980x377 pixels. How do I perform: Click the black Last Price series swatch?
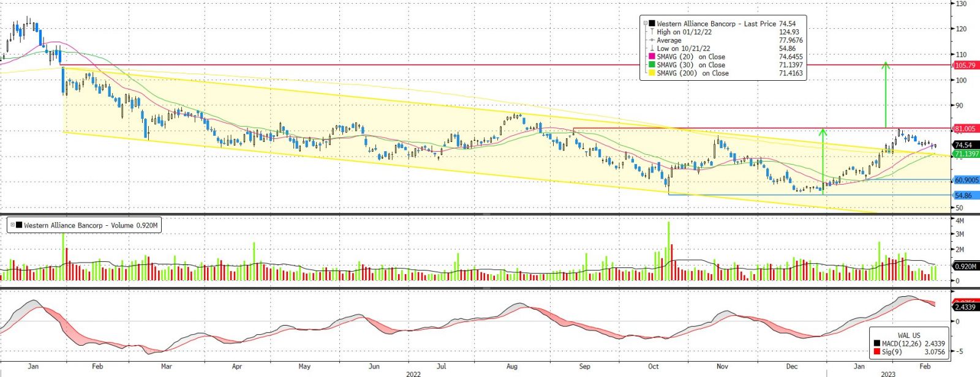tap(652, 24)
